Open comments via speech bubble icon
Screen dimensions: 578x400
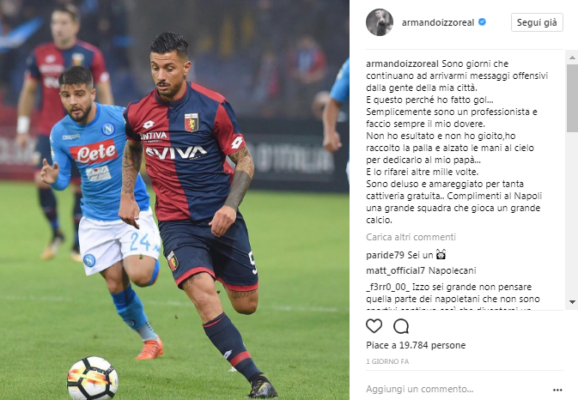[401, 326]
